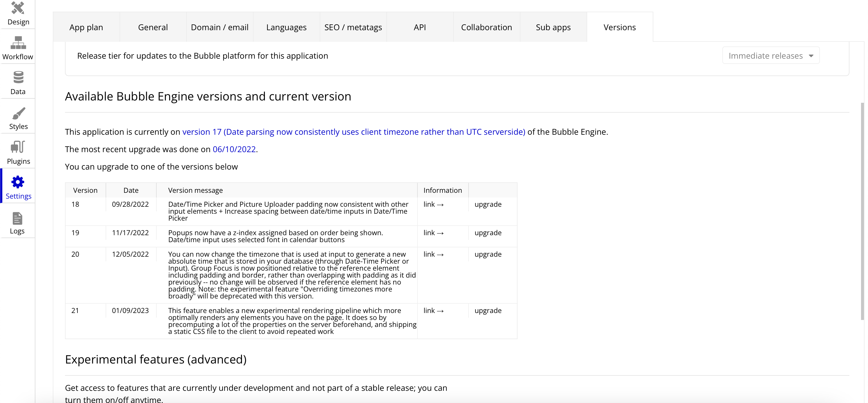Switch to the App plan tab
868x403 pixels.
click(x=86, y=27)
